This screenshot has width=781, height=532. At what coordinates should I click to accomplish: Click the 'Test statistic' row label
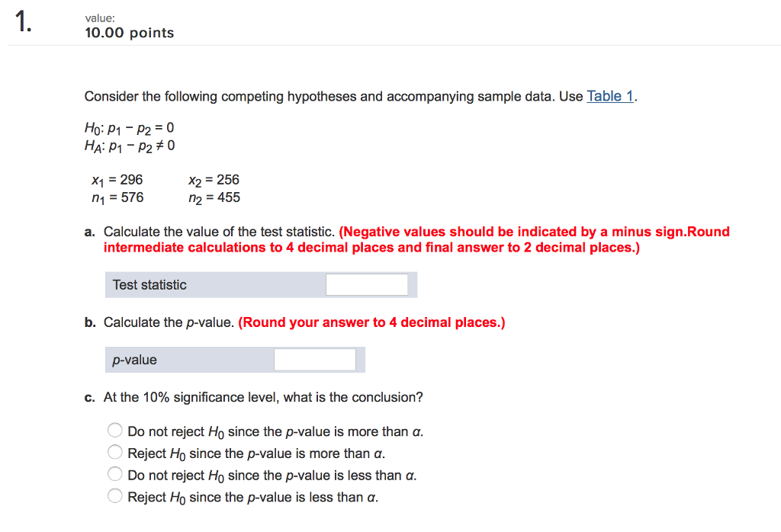coord(149,284)
